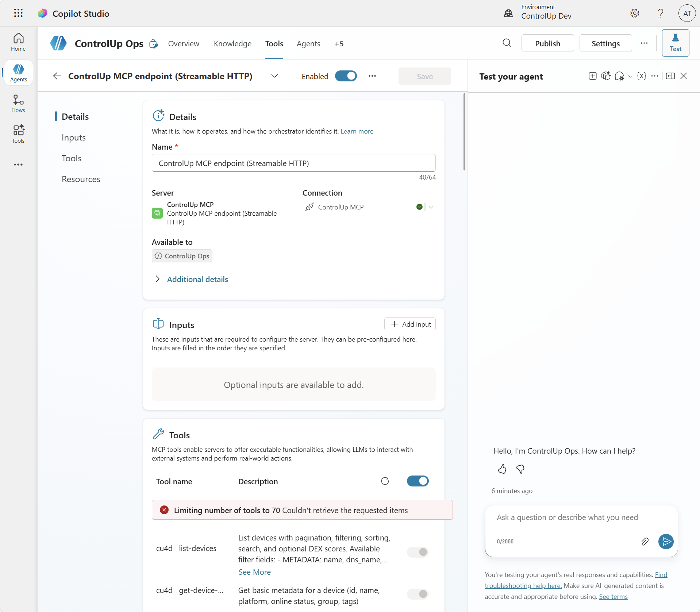Open the settings gear icon
Viewport: 700px width, 612px height.
(x=635, y=13)
